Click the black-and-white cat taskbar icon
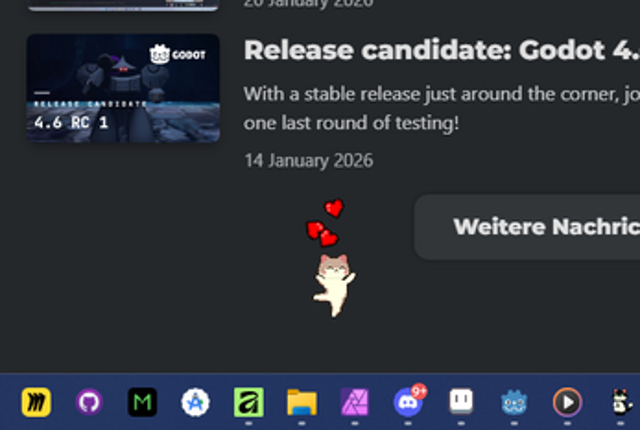 pyautogui.click(x=622, y=402)
